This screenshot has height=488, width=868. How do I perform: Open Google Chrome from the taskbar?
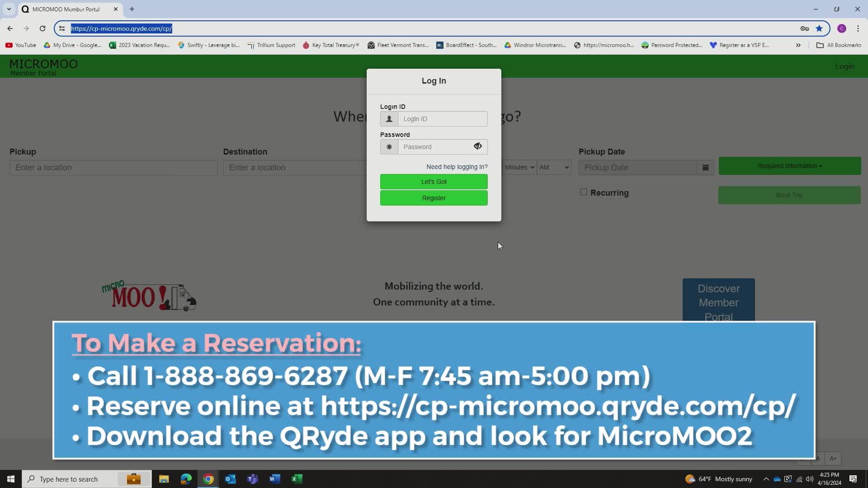(x=208, y=479)
